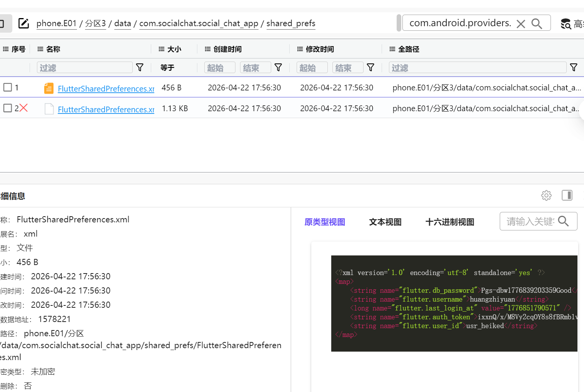Viewport: 584px width, 392px height.
Task: Click the creation time filter funnel icon
Action: point(278,68)
